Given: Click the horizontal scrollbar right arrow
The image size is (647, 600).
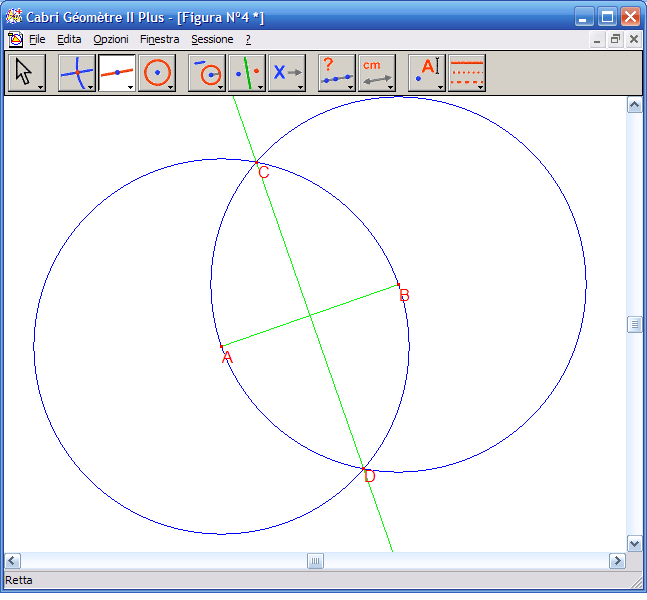Looking at the screenshot, I should [x=617, y=561].
